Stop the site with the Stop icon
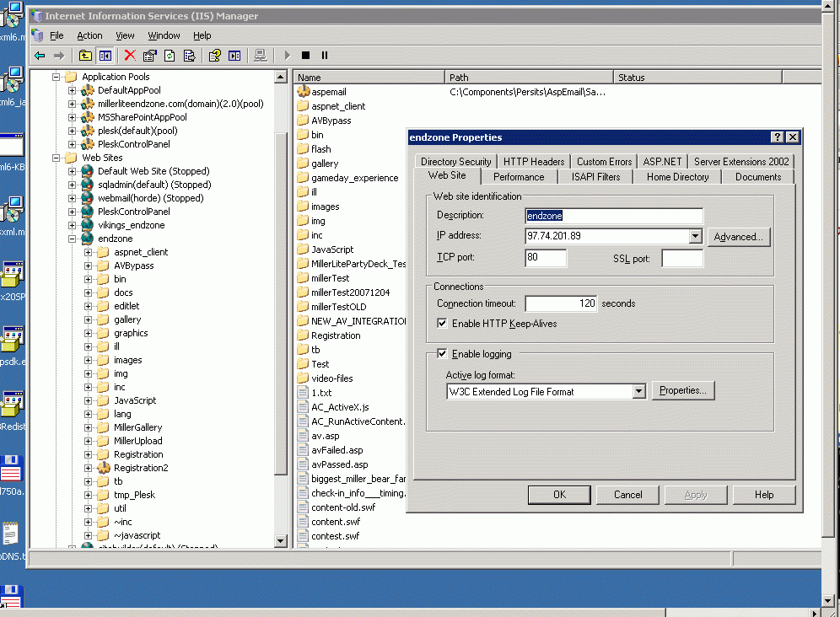840x617 pixels. 305,56
